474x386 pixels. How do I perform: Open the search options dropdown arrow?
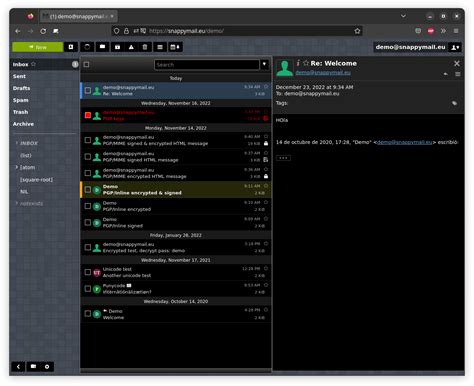(x=264, y=64)
